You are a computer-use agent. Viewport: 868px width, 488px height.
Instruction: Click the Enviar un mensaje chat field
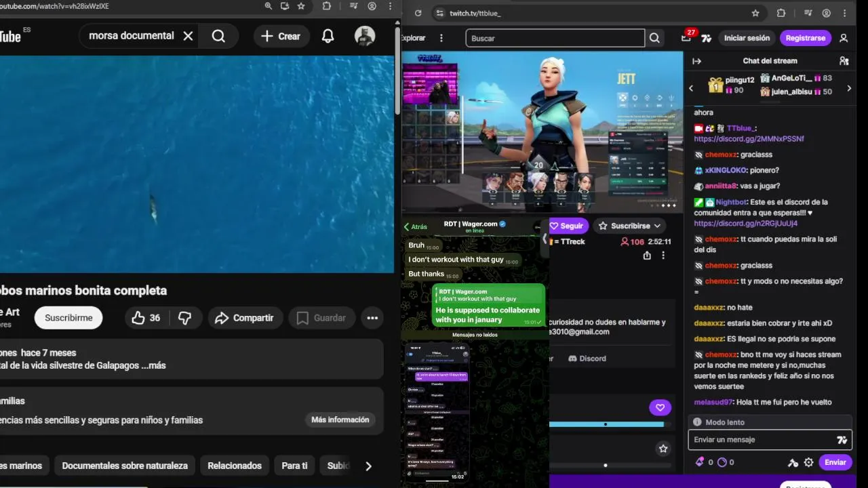point(770,440)
